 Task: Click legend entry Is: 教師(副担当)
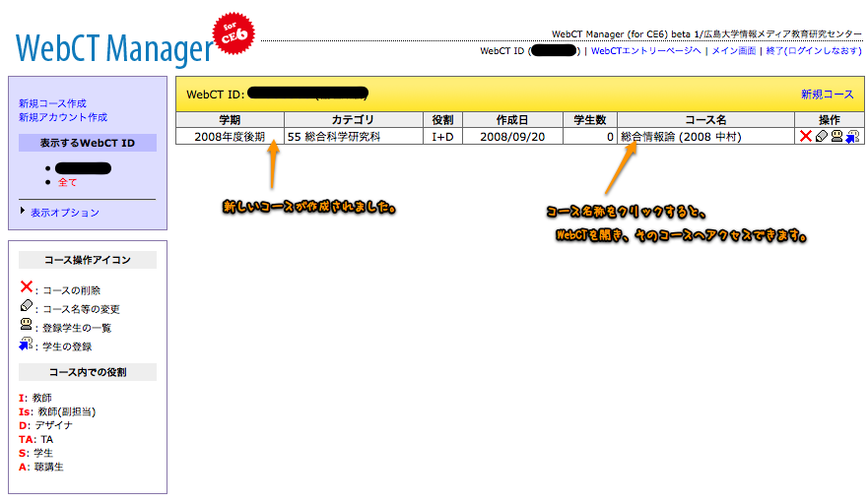(57, 411)
